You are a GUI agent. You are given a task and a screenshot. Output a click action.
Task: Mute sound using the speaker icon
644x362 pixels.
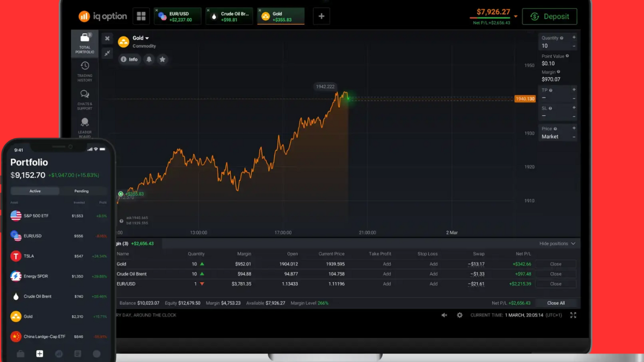[x=444, y=315]
